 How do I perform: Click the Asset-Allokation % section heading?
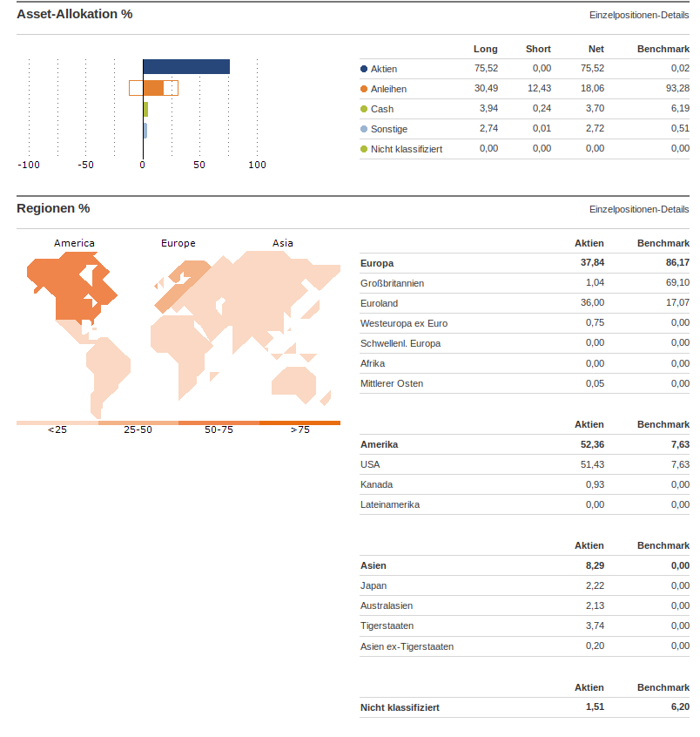point(75,14)
